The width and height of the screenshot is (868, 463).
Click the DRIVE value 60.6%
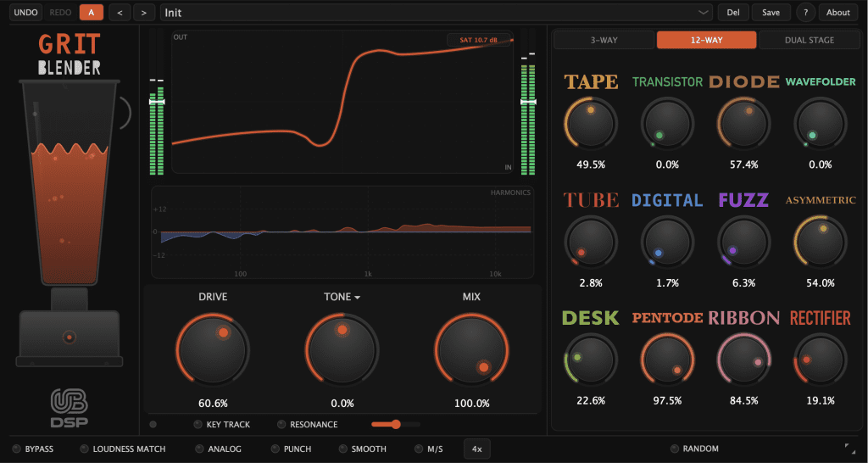[213, 403]
